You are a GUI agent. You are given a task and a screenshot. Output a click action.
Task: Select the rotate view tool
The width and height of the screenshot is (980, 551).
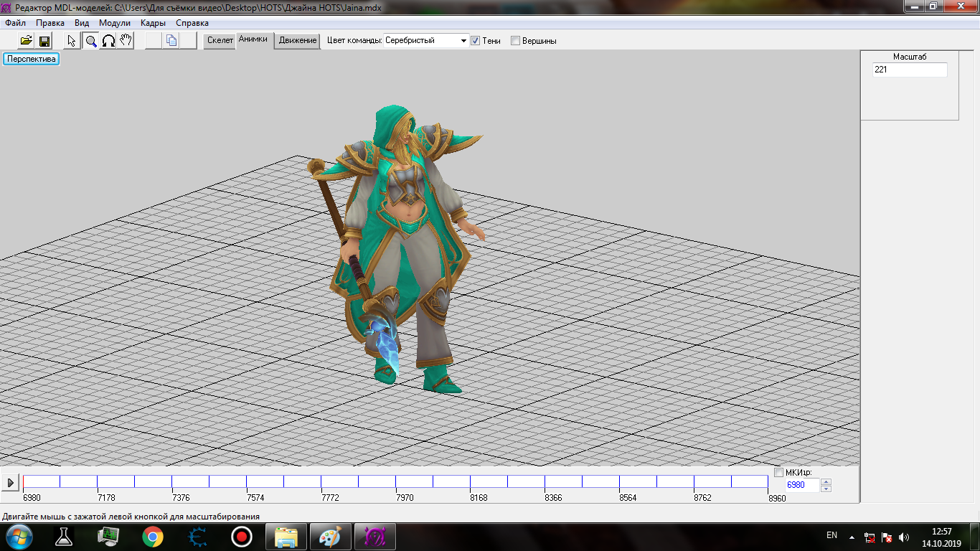coord(108,41)
